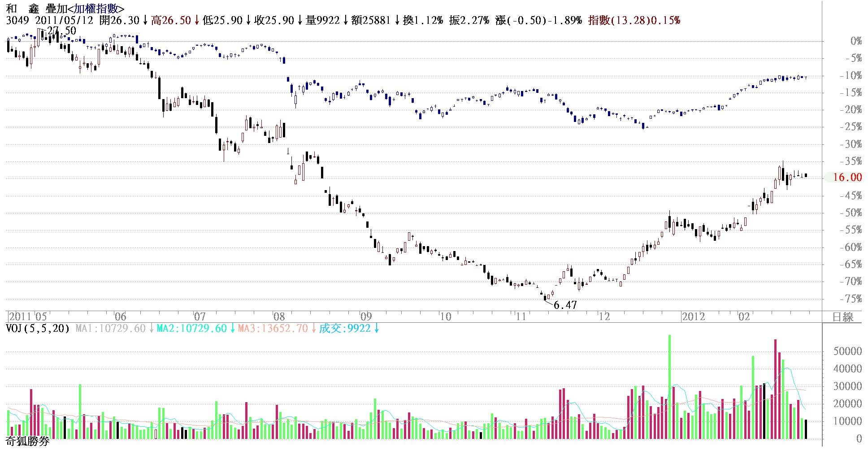This screenshot has height=451, width=868.
Task: Click the -65% level on the percentage axis
Action: click(851, 265)
